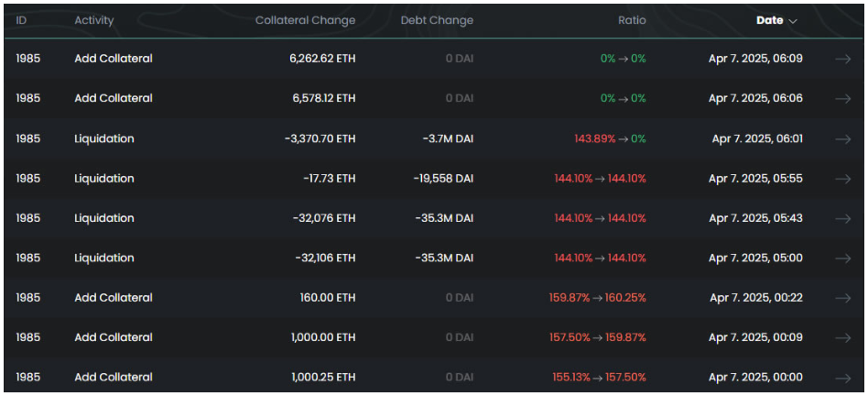
Task: Sort by the Collateral Change column header
Action: coord(305,20)
